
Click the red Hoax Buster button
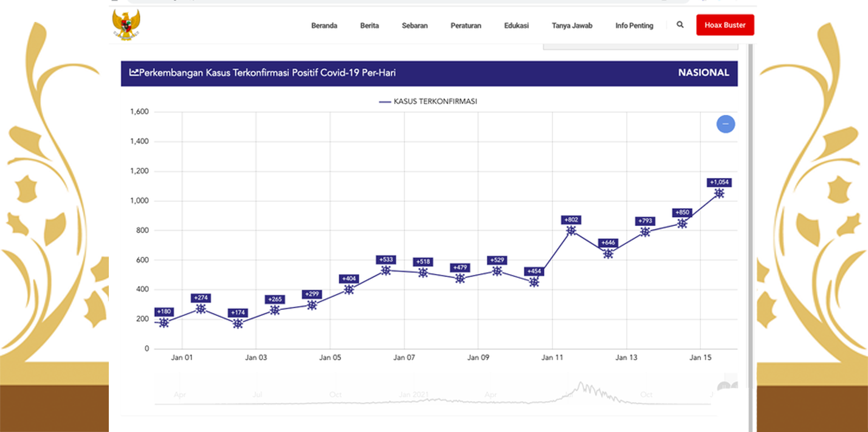click(x=725, y=26)
